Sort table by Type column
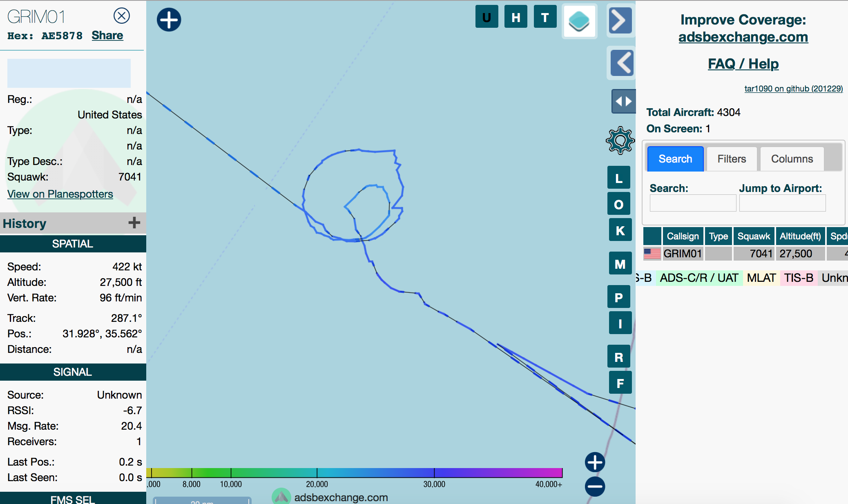 point(718,236)
